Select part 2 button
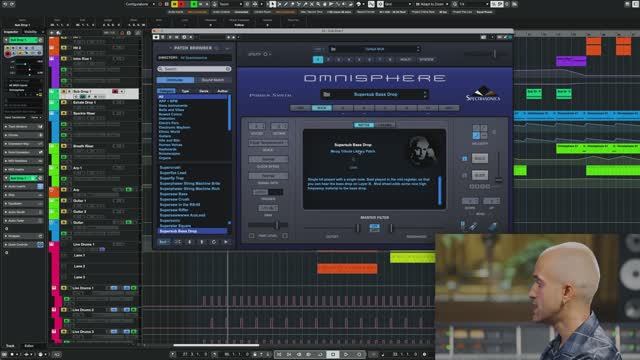 pyautogui.click(x=328, y=60)
